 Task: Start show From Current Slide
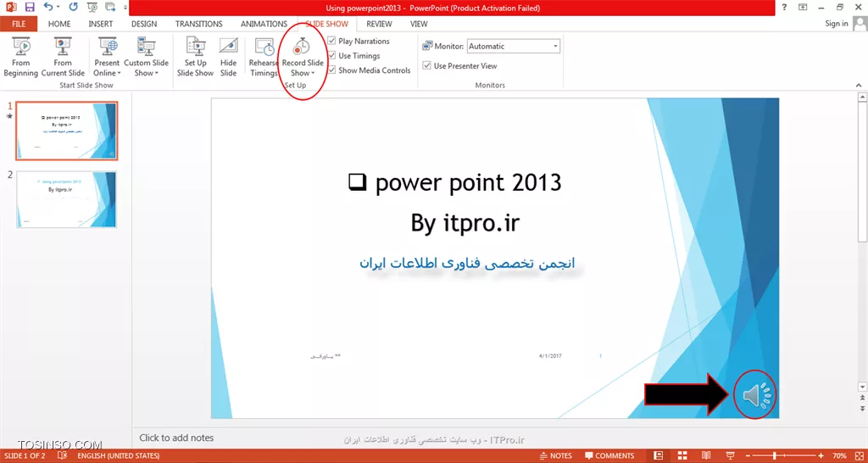point(63,57)
